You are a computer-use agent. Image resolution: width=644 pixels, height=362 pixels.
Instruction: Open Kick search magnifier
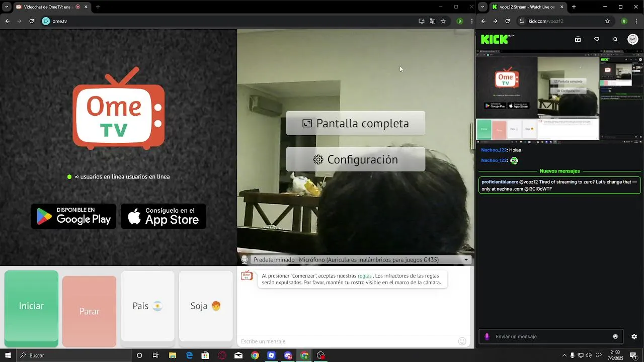point(615,39)
